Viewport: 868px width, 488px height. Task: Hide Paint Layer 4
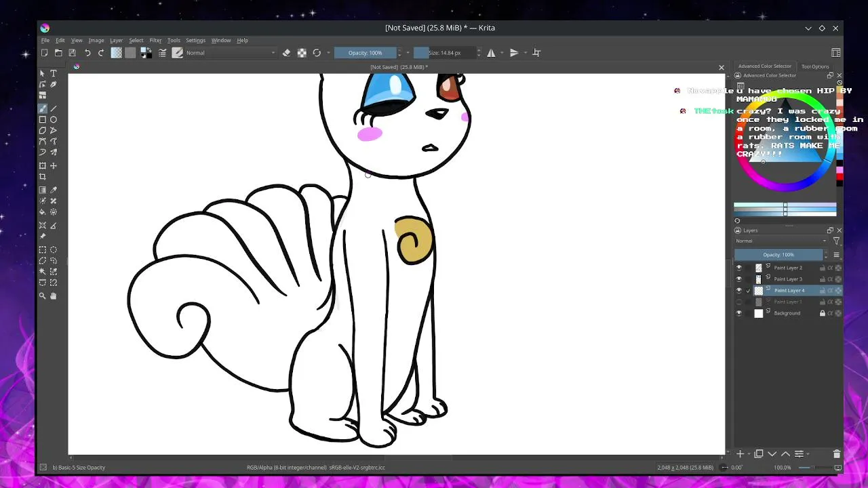(739, 291)
